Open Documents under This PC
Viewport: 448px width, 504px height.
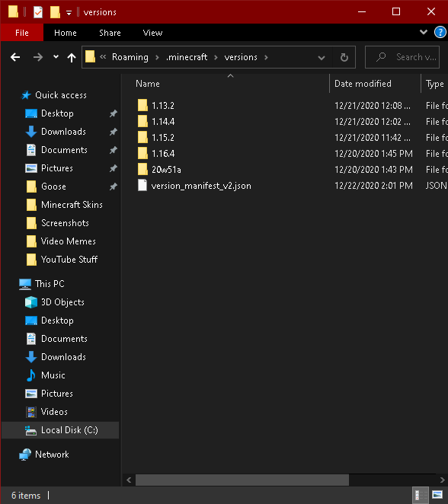[x=64, y=339]
